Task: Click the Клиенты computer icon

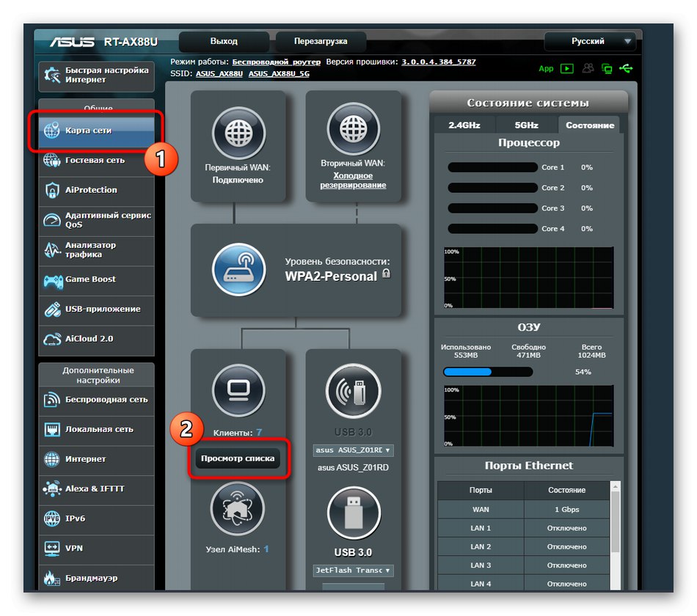Action: (x=238, y=390)
